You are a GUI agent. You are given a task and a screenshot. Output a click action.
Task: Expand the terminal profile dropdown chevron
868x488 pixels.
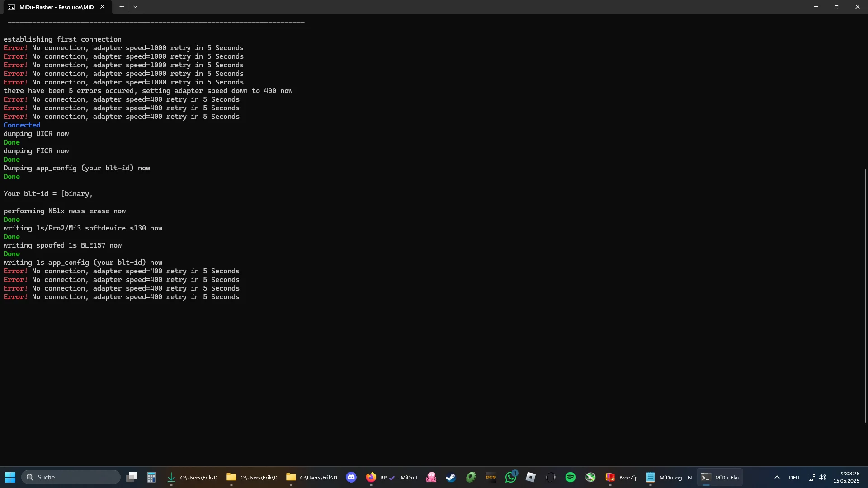[135, 7]
